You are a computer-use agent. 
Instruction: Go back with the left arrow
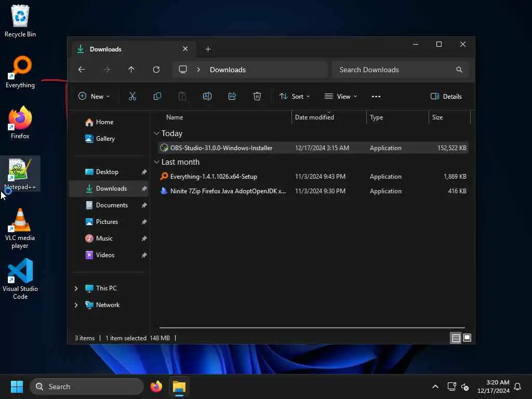tap(82, 70)
